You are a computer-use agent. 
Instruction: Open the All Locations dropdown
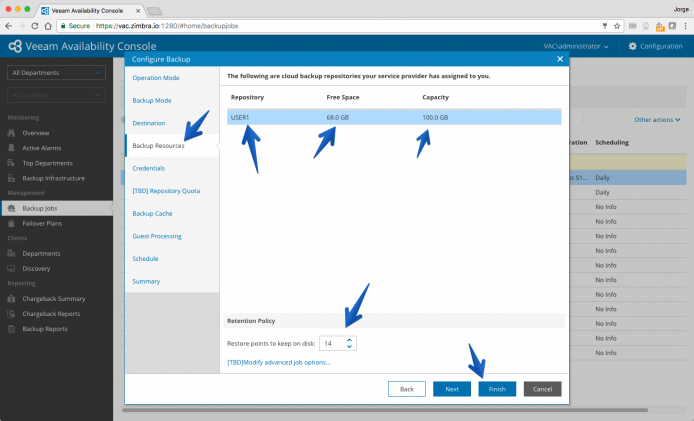(x=56, y=95)
